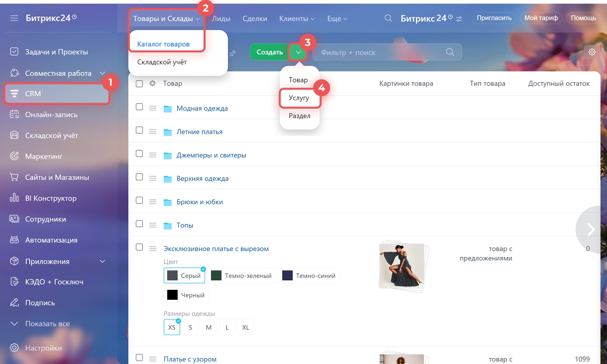Check the Эксклюзивное платье с вырезом row
Screen dimensions: 607x364
(139, 247)
